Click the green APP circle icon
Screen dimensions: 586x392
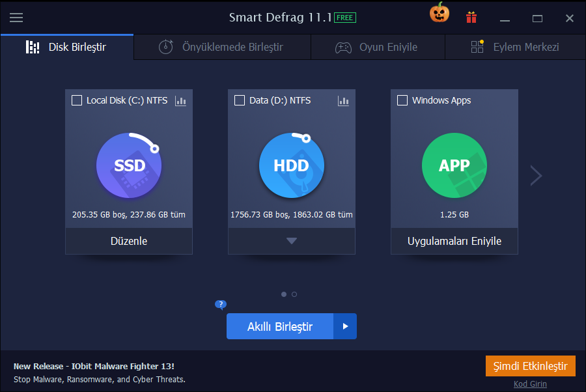coord(454,165)
